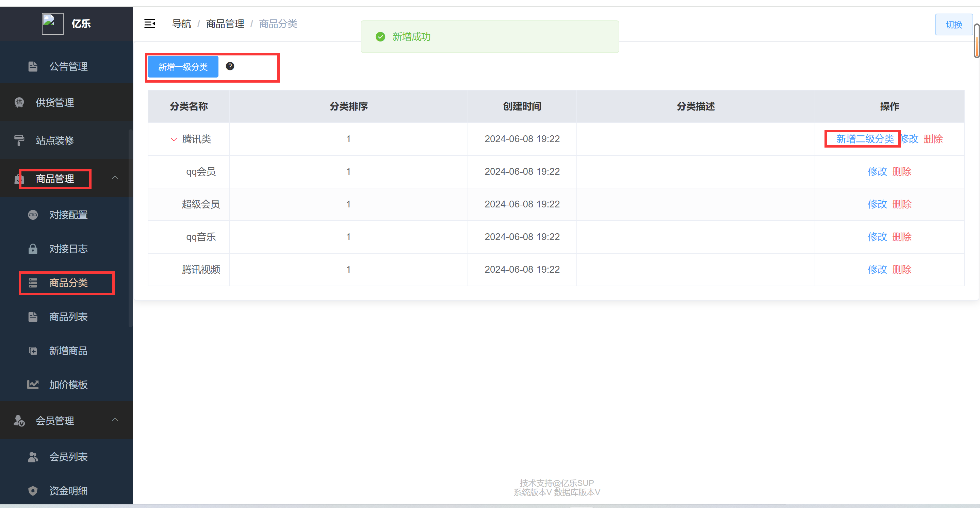Collapse the 商品管理 sidebar section
The image size is (980, 508).
[115, 178]
